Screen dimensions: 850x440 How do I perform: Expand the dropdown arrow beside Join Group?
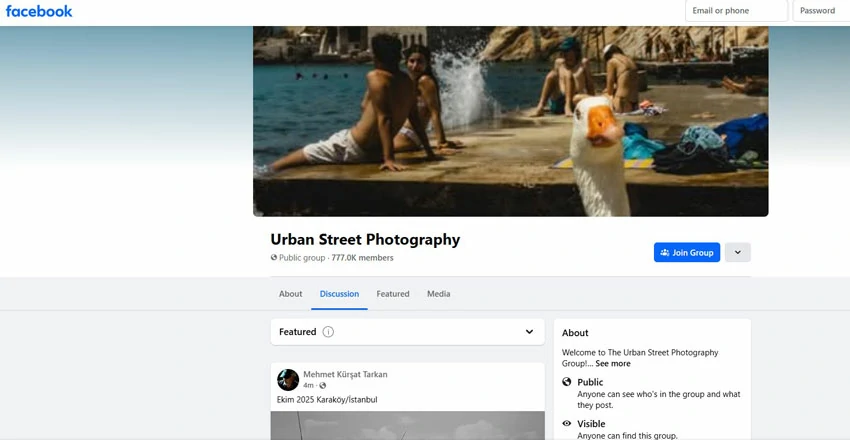tap(737, 253)
